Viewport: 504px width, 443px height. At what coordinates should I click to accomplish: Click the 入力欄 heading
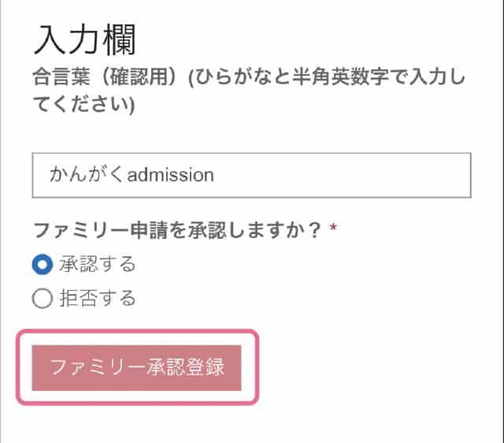(x=85, y=39)
